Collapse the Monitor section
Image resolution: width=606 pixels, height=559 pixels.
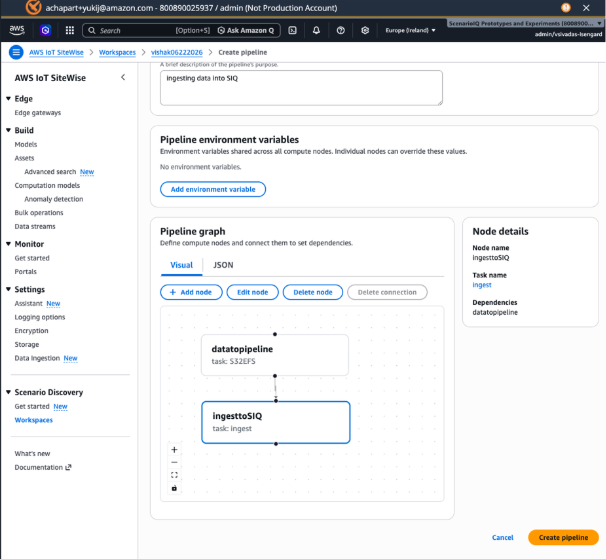[8, 244]
